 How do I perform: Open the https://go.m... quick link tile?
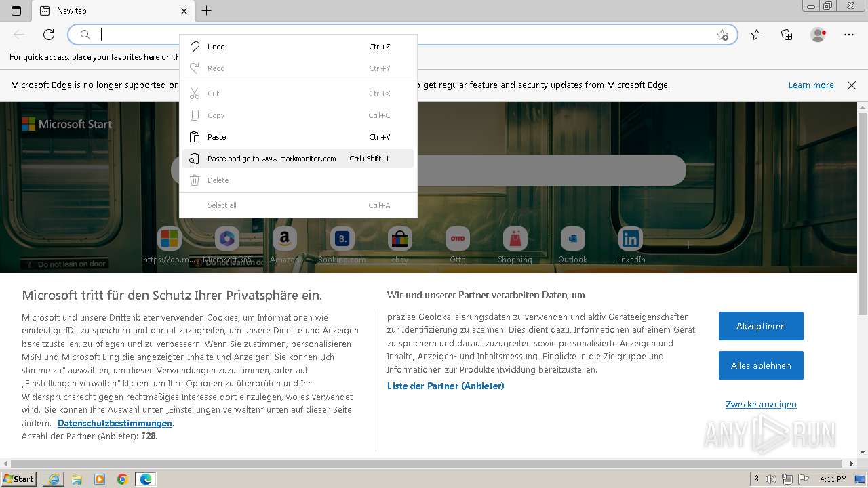click(x=170, y=245)
